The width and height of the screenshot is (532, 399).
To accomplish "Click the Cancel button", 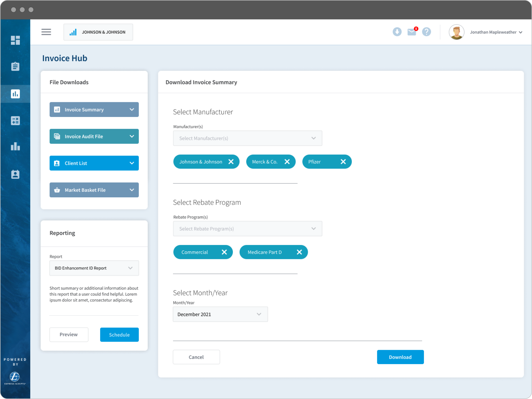I will click(x=196, y=357).
